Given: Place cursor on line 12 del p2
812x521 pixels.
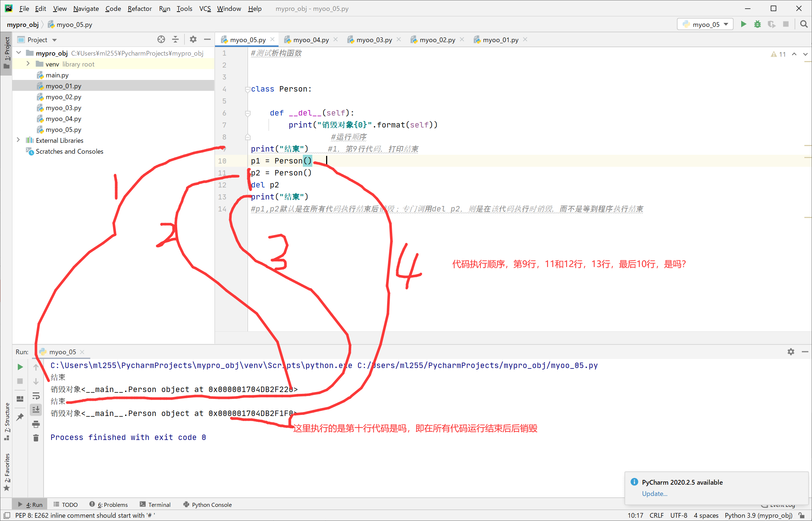Looking at the screenshot, I should coord(265,185).
